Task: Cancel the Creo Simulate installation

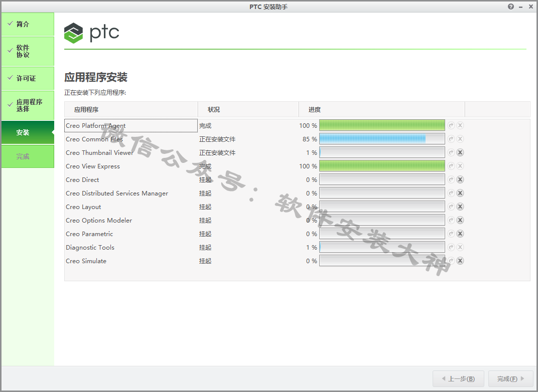Action: pyautogui.click(x=460, y=261)
